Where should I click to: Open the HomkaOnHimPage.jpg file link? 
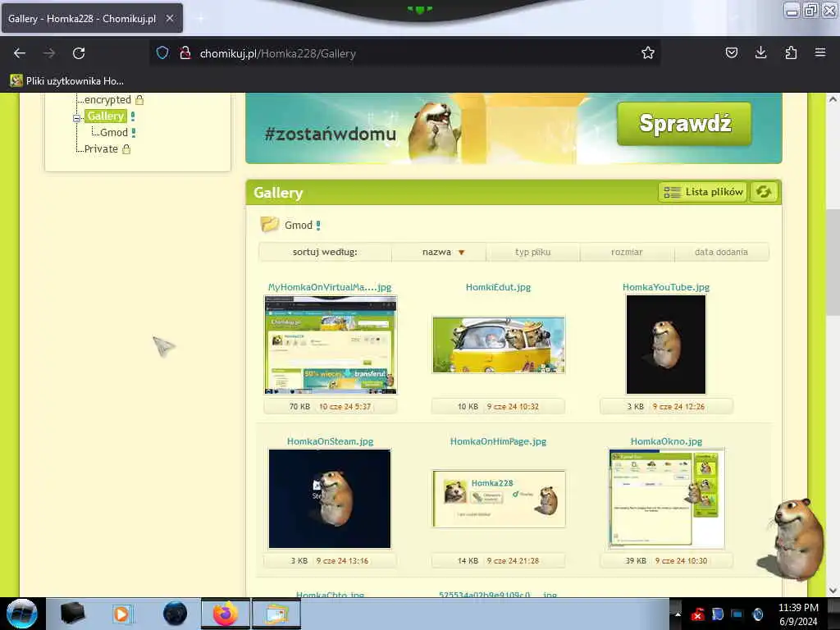click(x=498, y=441)
